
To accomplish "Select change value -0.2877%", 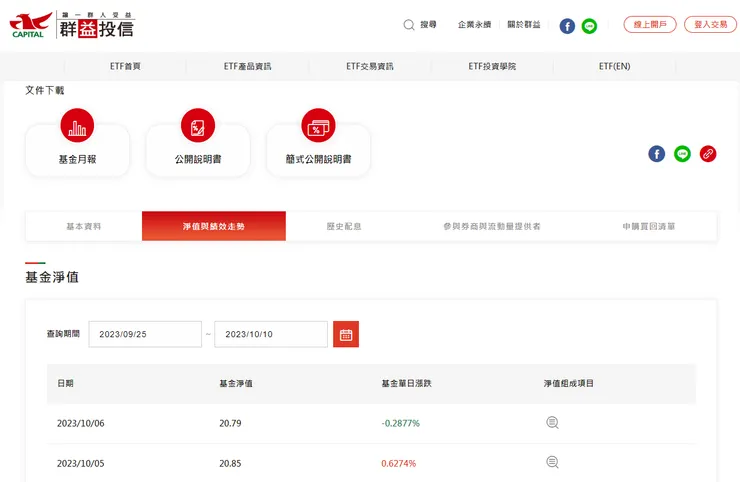I will [x=401, y=423].
